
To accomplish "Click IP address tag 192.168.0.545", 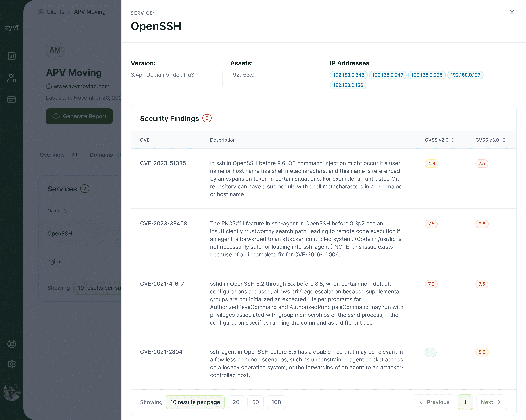I will 348,75.
